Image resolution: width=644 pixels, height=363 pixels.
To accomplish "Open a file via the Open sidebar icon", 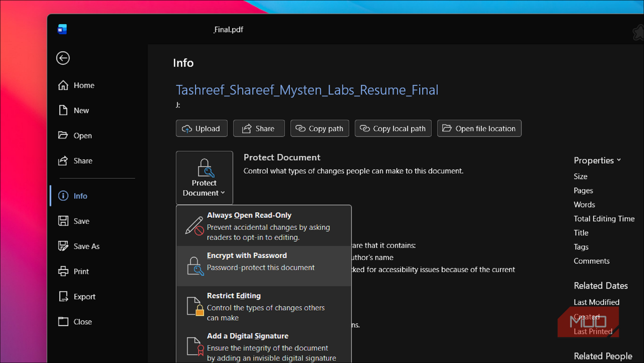I will coord(64,135).
